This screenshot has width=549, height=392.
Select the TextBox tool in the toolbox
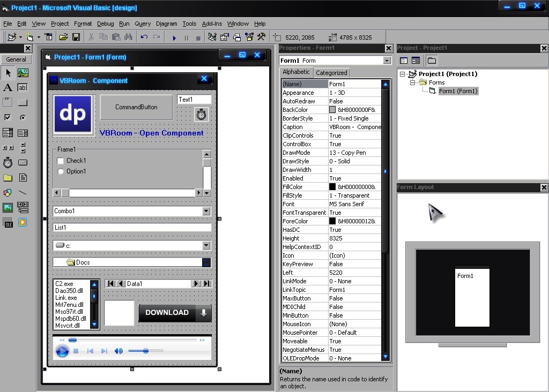click(x=22, y=87)
